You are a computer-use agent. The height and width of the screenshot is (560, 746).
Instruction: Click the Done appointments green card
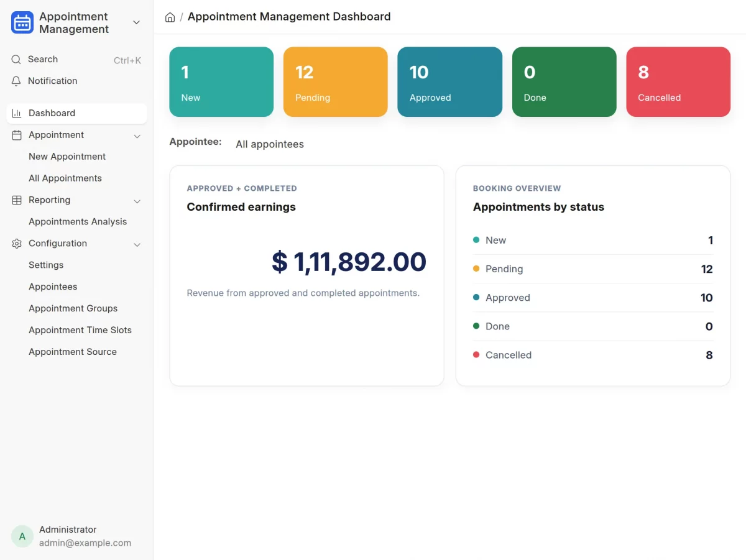click(564, 82)
